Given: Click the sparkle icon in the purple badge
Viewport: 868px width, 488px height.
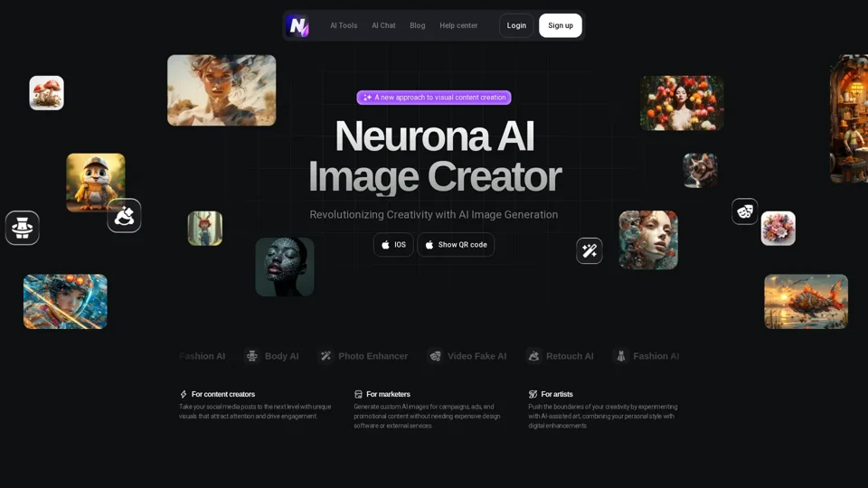Looking at the screenshot, I should coord(367,98).
